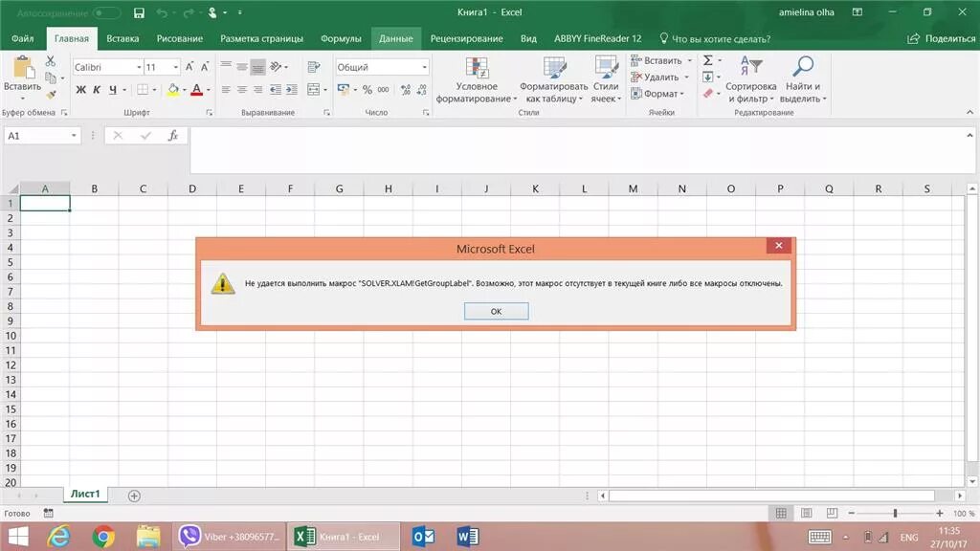Screen dimensions: 980x551
Task: Click the Cut scissors icon
Action: click(x=51, y=60)
